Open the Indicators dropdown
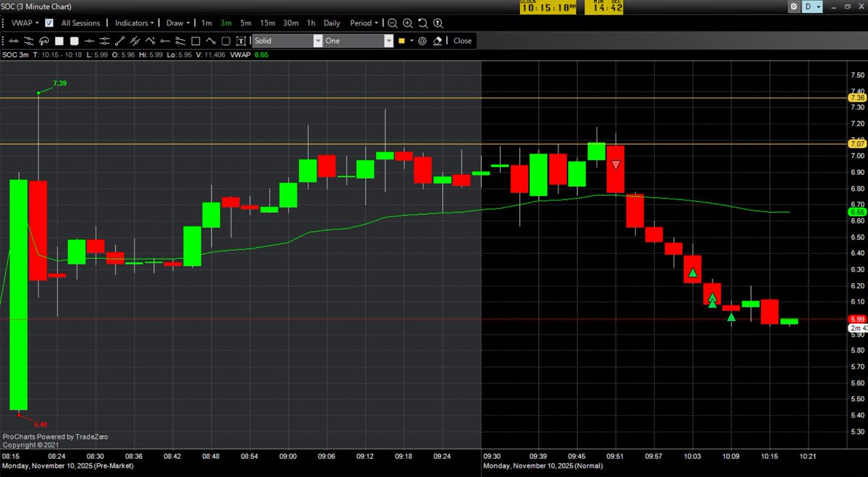868x477 pixels. coord(133,23)
